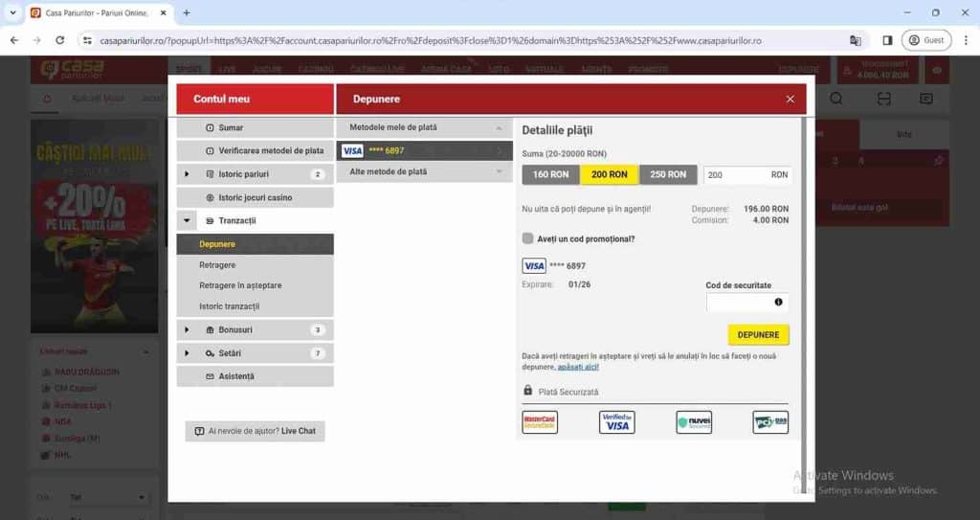This screenshot has height=520, width=980.
Task: Click the Istoric jocuri casino icon
Action: (210, 197)
